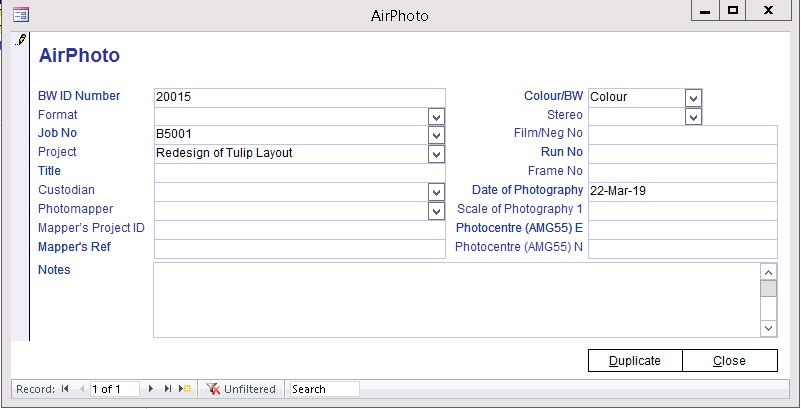801x409 pixels.
Task: Open the Job No dropdown list
Action: (x=436, y=135)
